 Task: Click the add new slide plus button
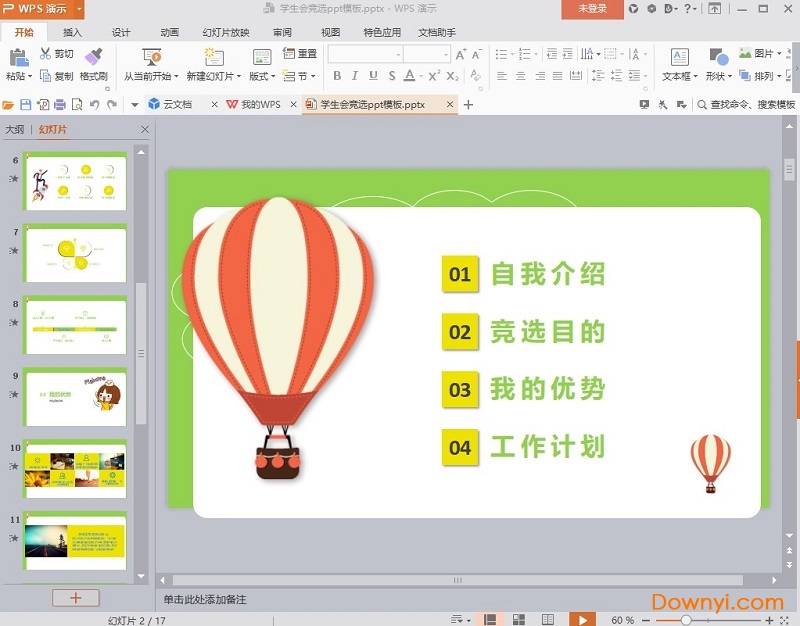coord(76,598)
